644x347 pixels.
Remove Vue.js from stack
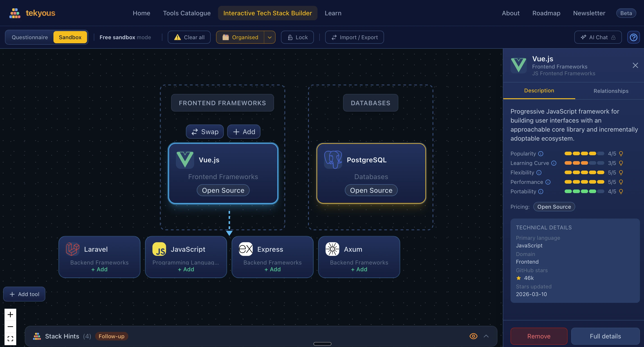(x=539, y=336)
